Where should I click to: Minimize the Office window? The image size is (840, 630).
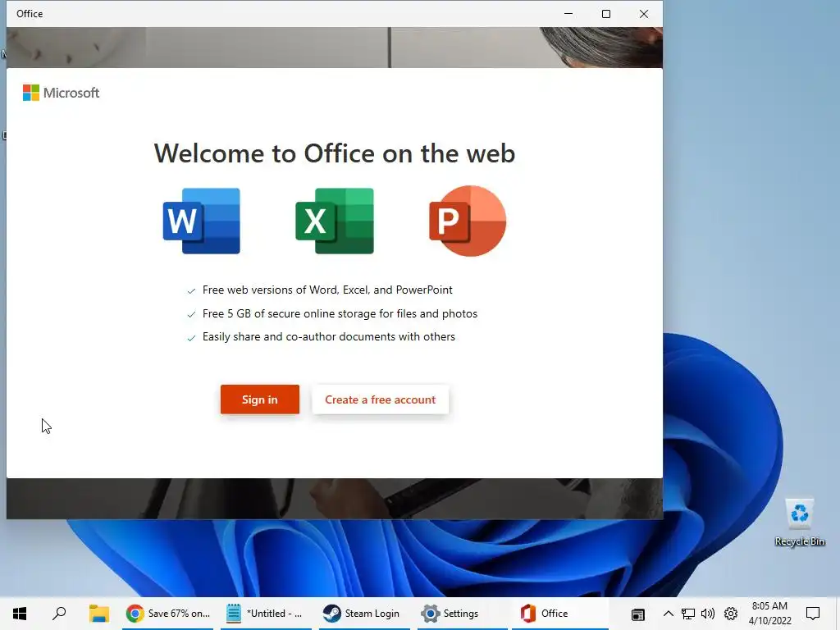(x=568, y=14)
